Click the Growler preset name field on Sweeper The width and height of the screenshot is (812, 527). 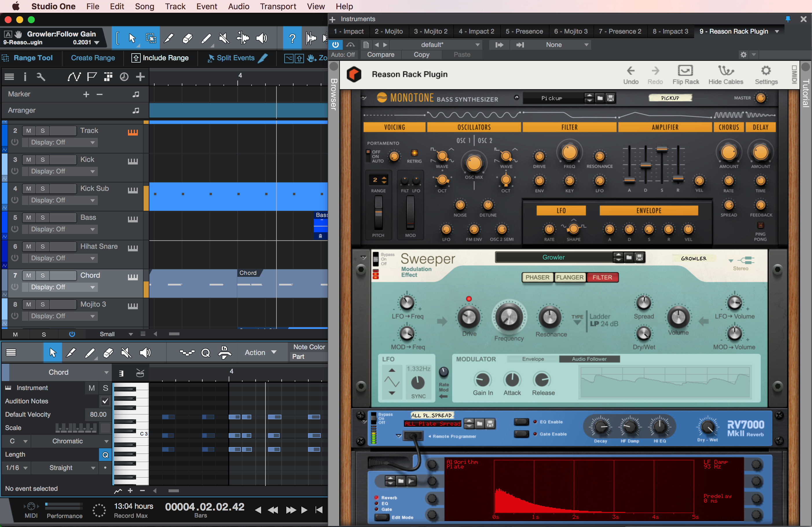(x=553, y=257)
